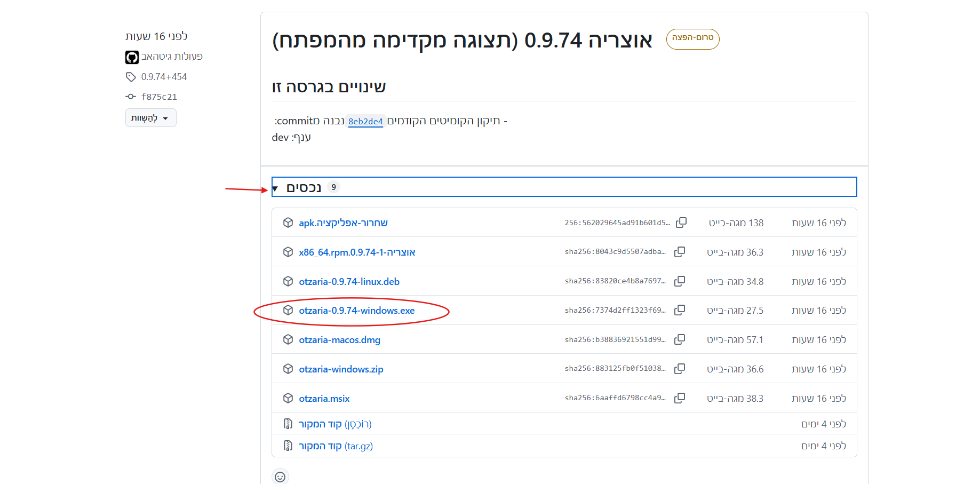Collapse the assets section triangle
Viewport: 980px width, 484px height.
point(275,188)
